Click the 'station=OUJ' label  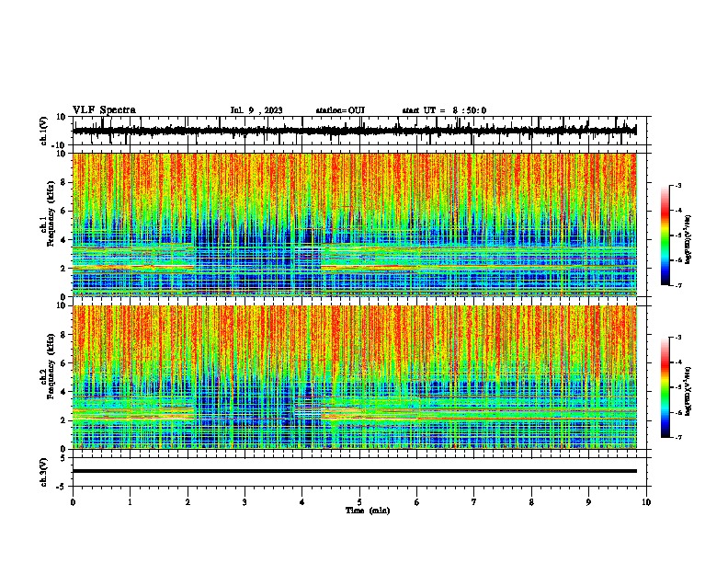coord(340,110)
